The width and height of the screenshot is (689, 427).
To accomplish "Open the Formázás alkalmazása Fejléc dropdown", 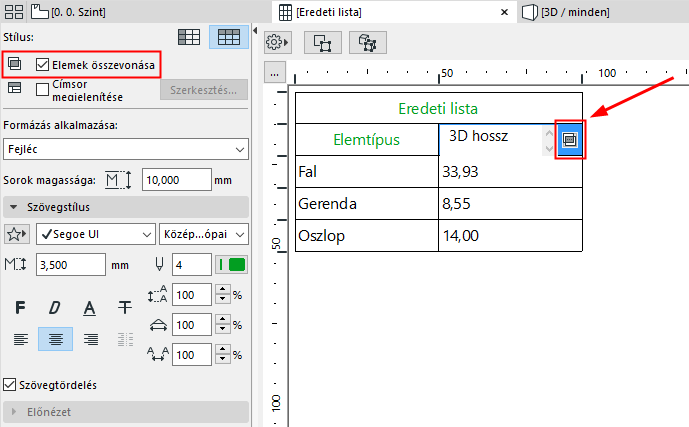I will coord(126,149).
